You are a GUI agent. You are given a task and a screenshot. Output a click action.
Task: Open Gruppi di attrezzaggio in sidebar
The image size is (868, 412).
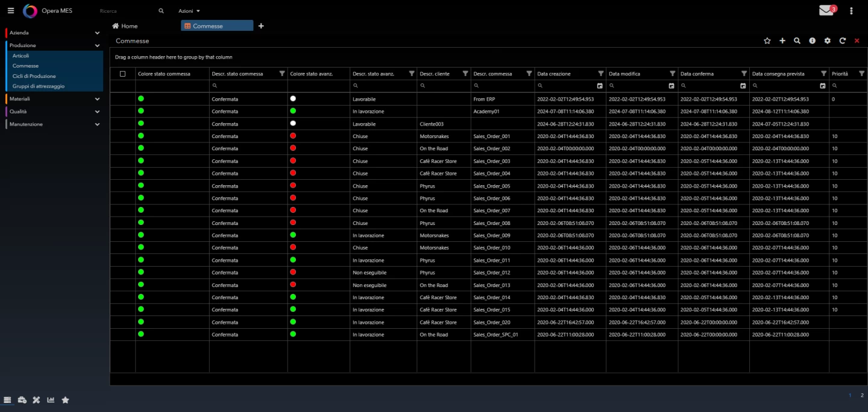click(39, 86)
